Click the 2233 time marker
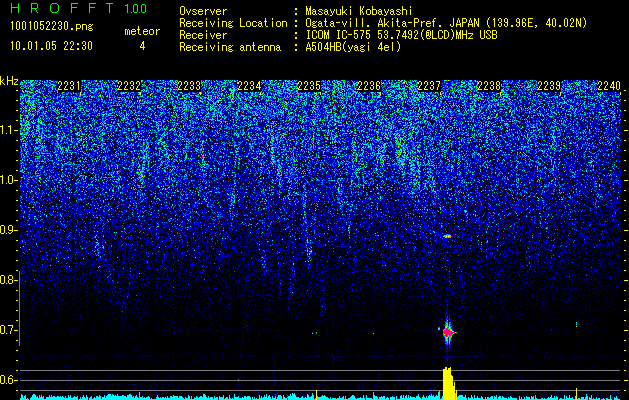Image resolution: width=629 pixels, height=400 pixels. [189, 86]
